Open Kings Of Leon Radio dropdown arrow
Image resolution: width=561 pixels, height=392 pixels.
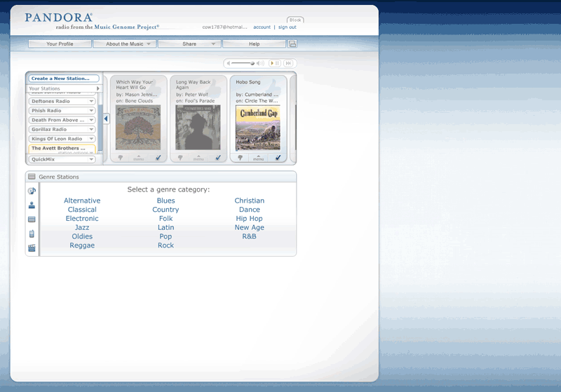[92, 138]
